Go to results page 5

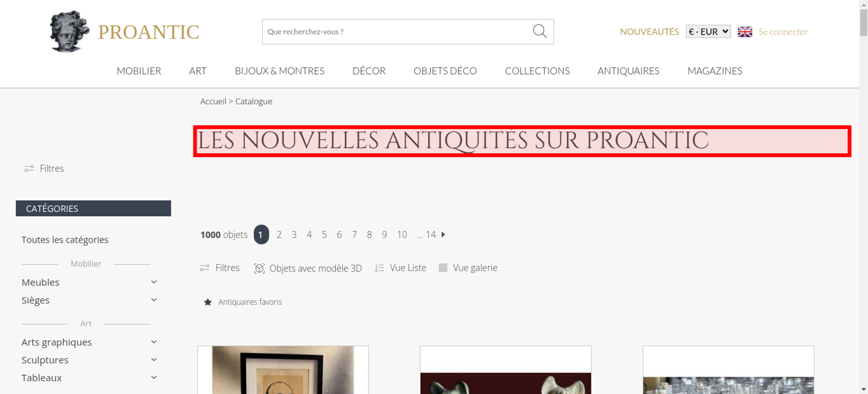click(x=324, y=235)
